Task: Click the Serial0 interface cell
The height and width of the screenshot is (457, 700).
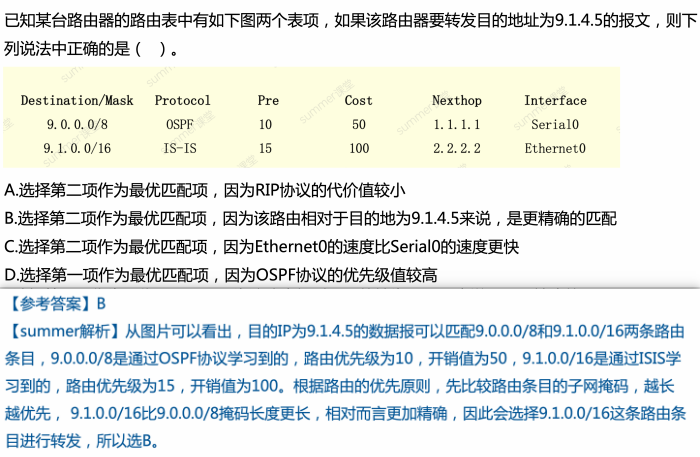Action: [x=555, y=125]
